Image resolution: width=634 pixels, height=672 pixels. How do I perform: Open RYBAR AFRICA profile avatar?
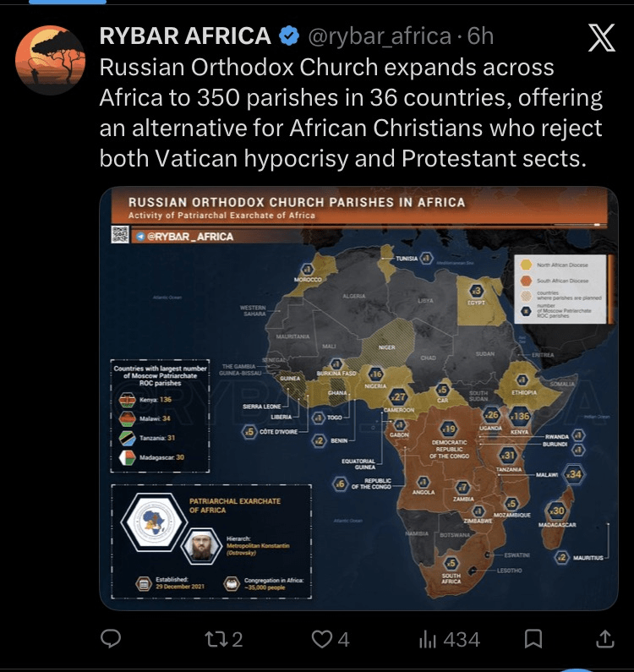(x=48, y=57)
